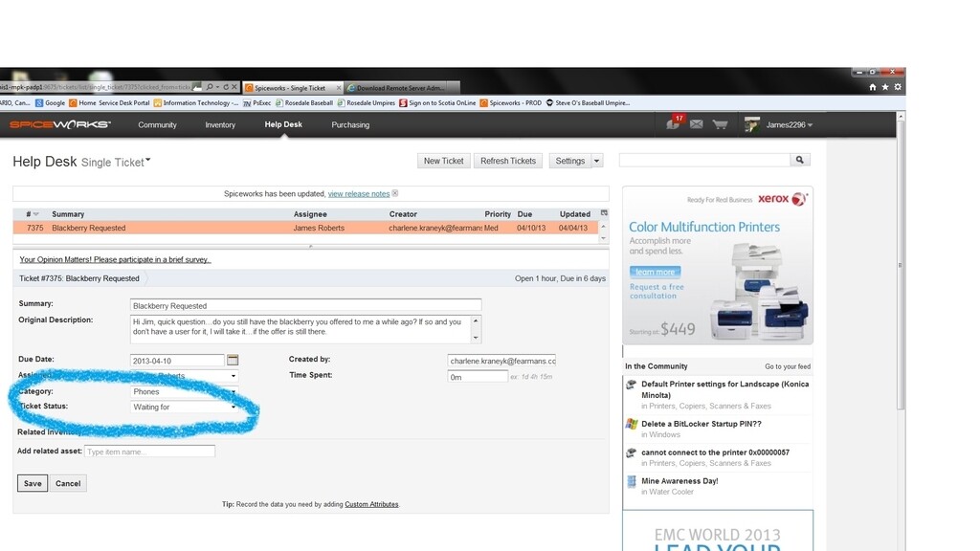Viewport: 980px width, 551px height.
Task: Open the Category dropdown showing Phones
Action: [x=233, y=391]
